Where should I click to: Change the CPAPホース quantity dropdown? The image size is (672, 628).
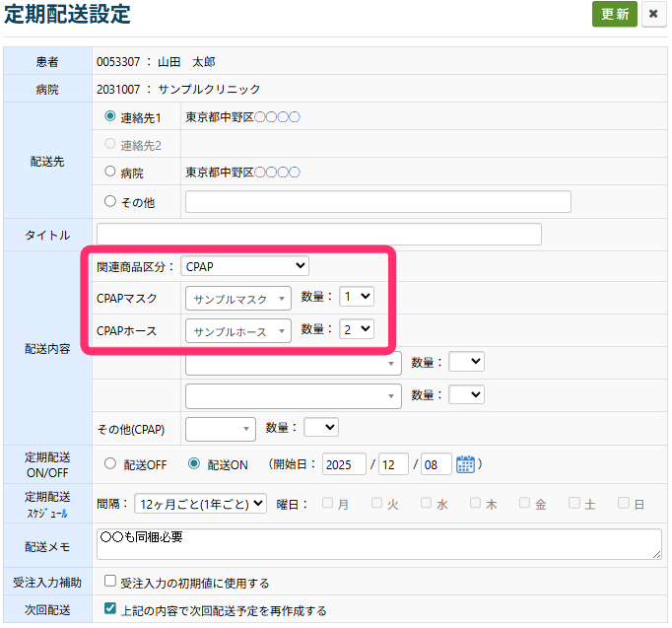tap(356, 329)
